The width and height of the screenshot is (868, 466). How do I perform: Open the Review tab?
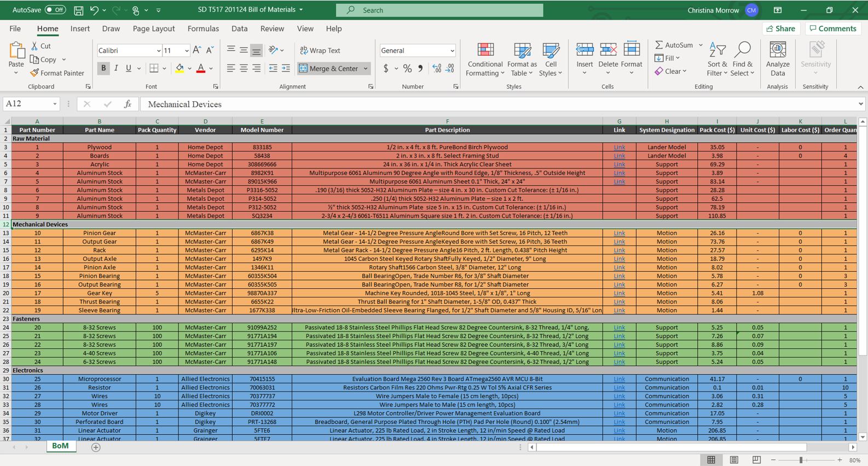pos(272,29)
